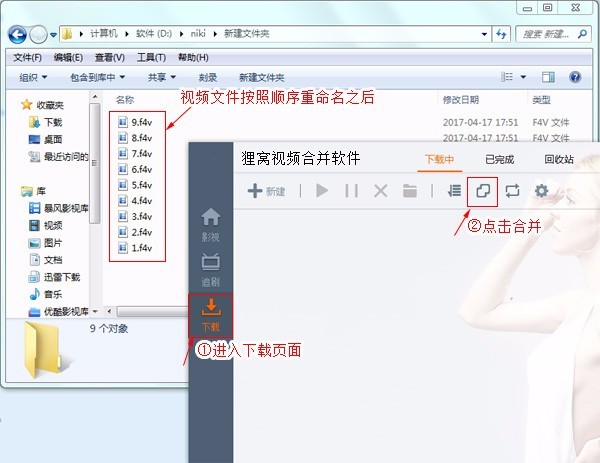Open 最近访问的位置 item
Image resolution: width=600 pixels, height=463 pixels.
[x=59, y=157]
